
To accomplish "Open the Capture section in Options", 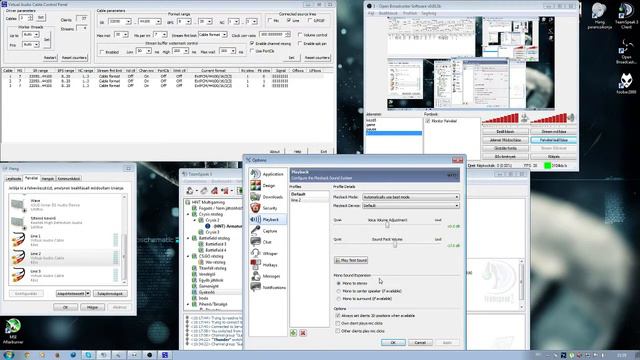I will (267, 231).
